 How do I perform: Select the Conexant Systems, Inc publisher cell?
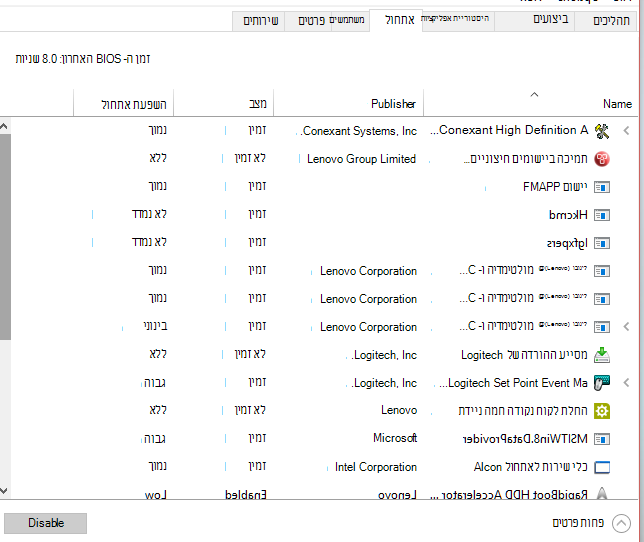coord(359,131)
